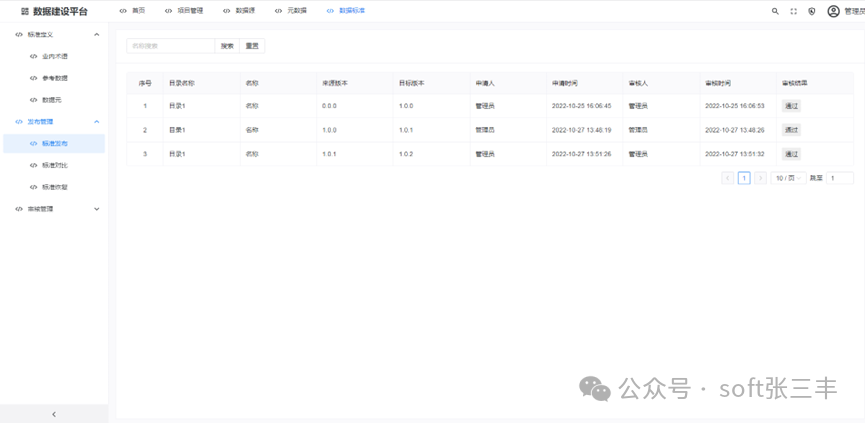
Task: Toggle the fullscreen icon in header
Action: (793, 11)
